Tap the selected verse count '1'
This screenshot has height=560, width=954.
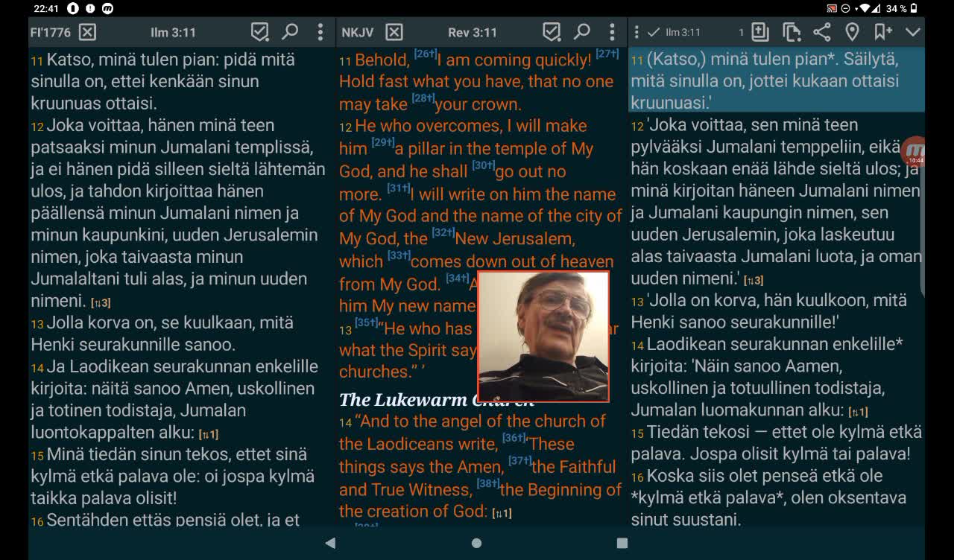click(741, 32)
